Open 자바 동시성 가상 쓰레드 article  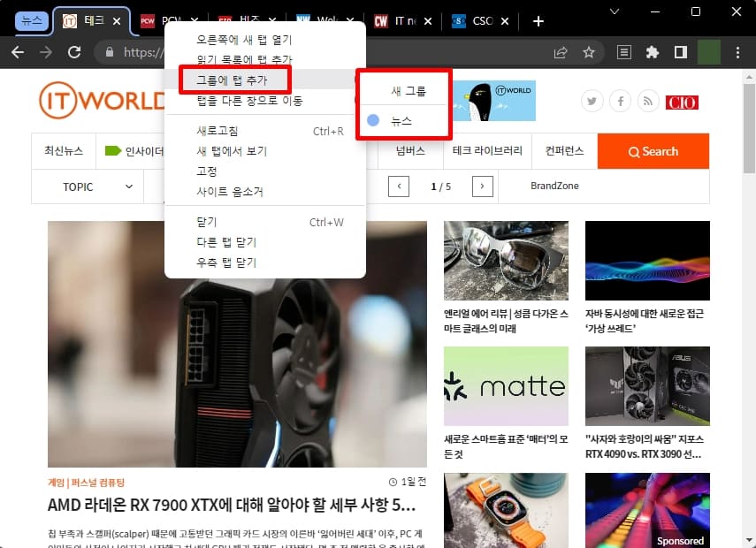[x=644, y=321]
